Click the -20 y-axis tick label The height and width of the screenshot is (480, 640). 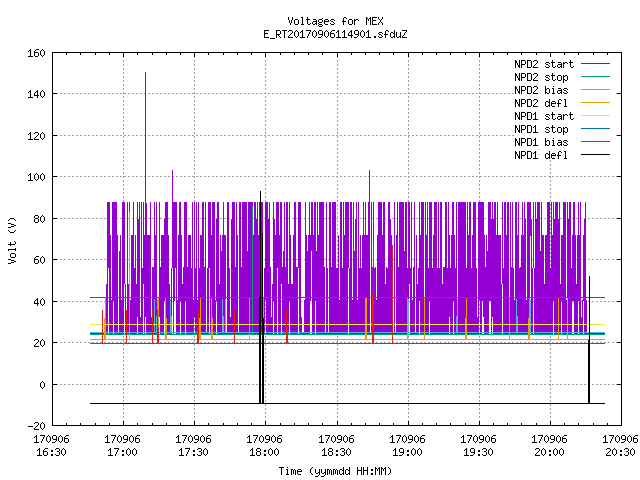tap(36, 426)
